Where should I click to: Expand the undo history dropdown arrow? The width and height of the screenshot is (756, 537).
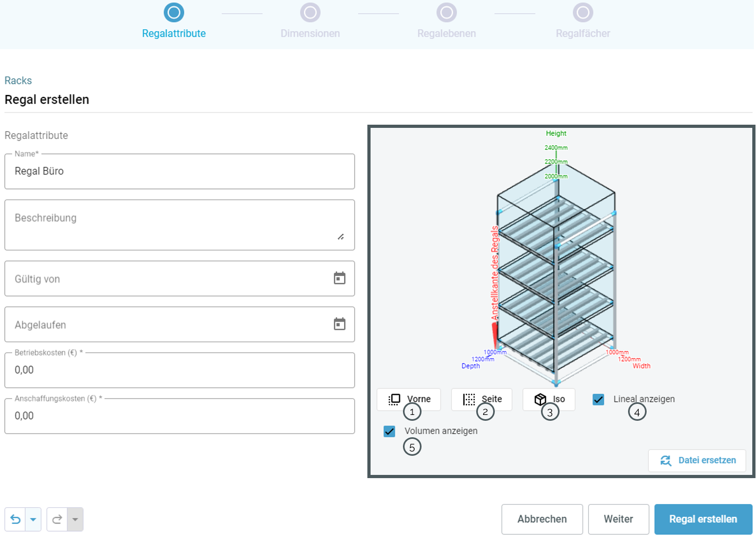tap(33, 519)
